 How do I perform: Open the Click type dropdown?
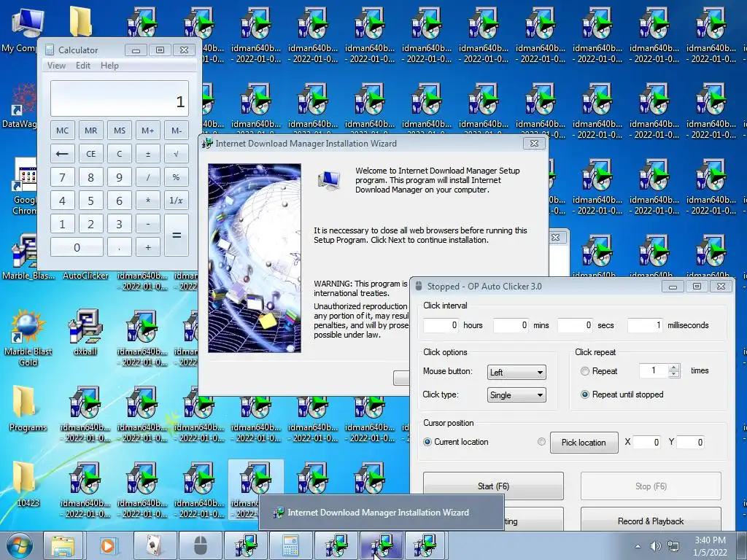pyautogui.click(x=516, y=394)
